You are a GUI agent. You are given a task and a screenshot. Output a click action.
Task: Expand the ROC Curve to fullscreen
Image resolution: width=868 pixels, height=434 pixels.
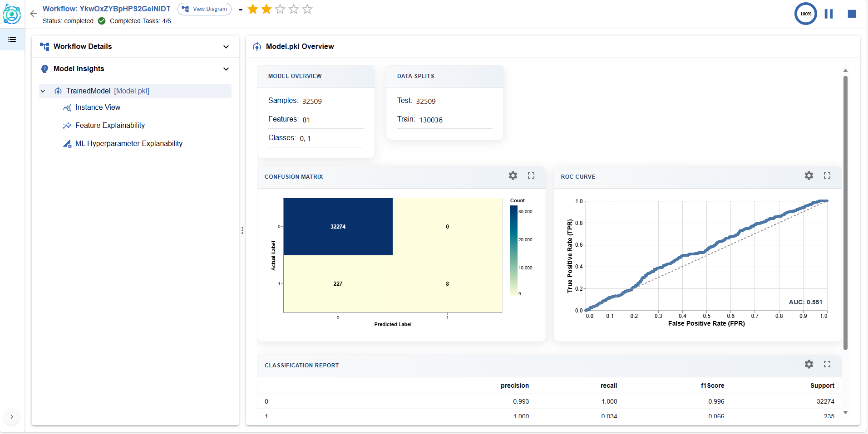coord(827,176)
